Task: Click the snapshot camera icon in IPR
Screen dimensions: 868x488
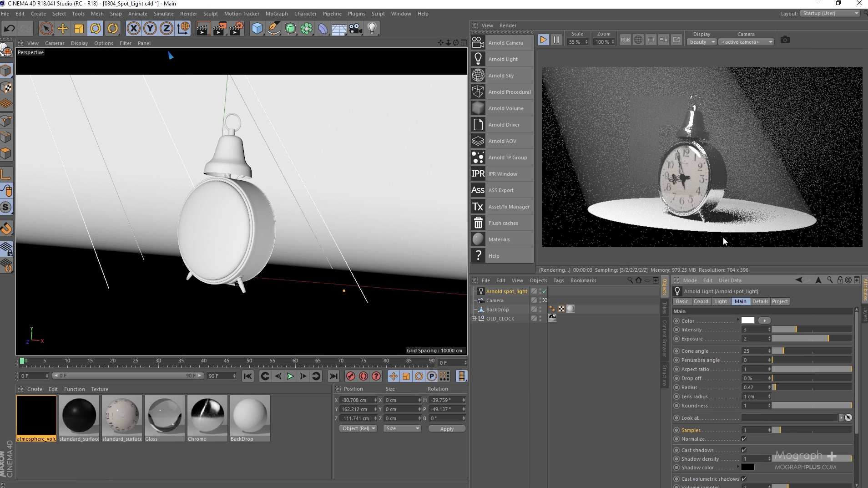Action: (x=785, y=40)
